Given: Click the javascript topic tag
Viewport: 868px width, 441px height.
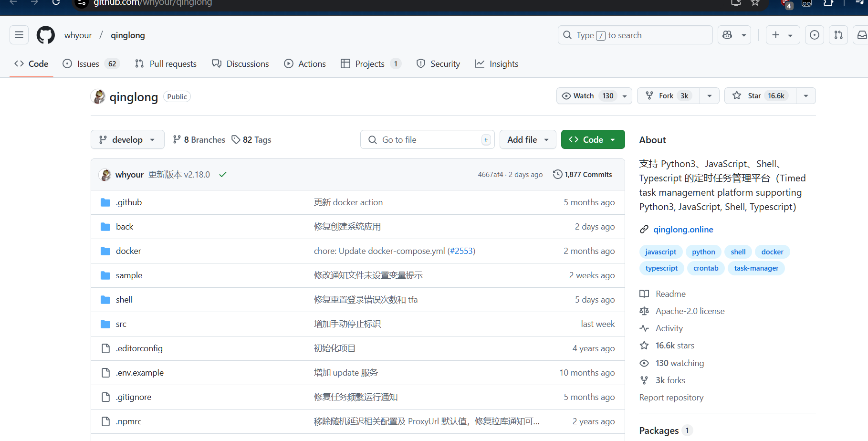Looking at the screenshot, I should 660,252.
